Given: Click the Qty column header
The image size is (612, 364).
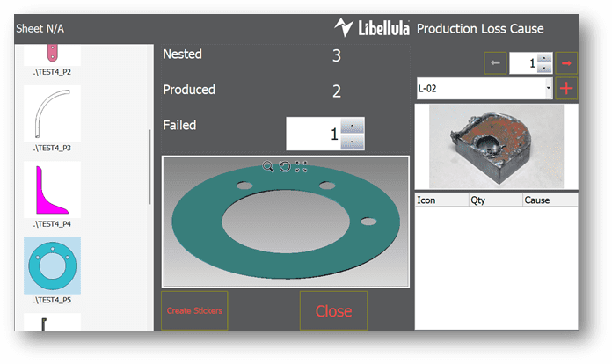Looking at the screenshot, I should [x=495, y=200].
